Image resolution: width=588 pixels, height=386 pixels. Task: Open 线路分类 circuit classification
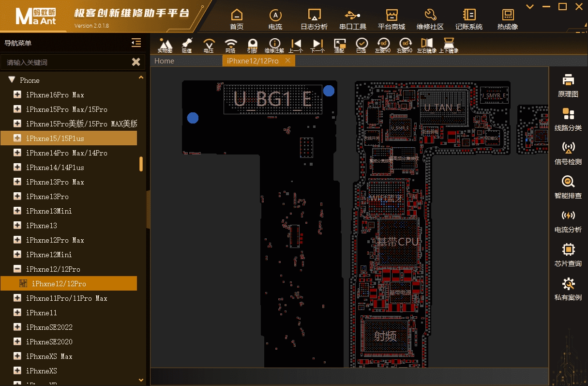click(x=568, y=120)
